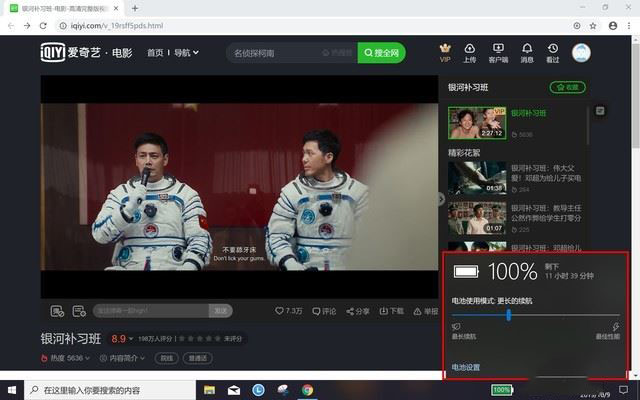Click the green 搜全网 search button

tap(381, 53)
